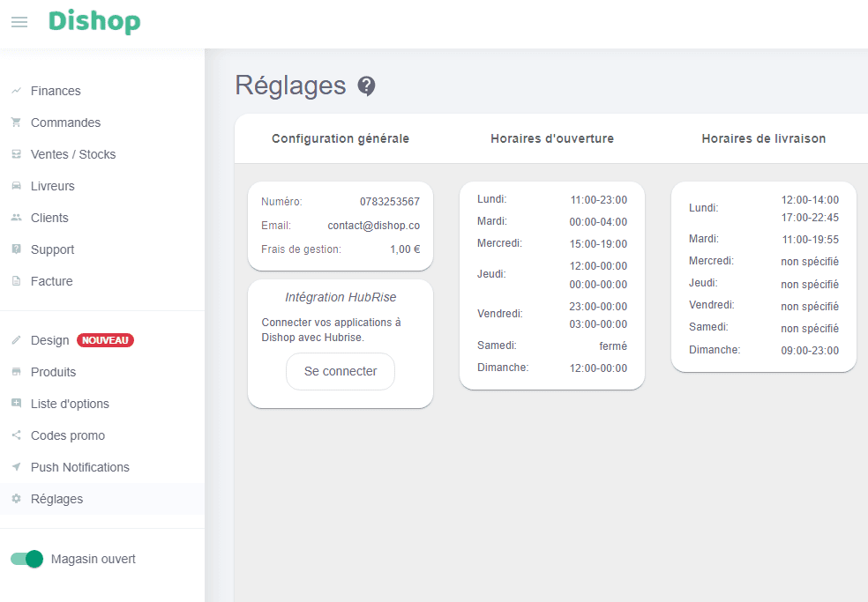Click the Réglages gear icon

(17, 499)
